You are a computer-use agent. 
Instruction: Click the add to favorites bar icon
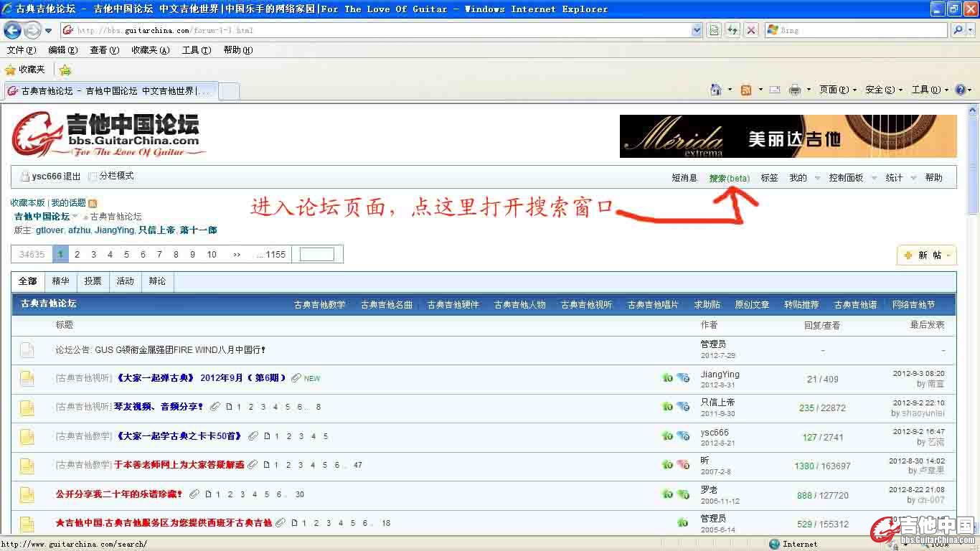tap(65, 70)
